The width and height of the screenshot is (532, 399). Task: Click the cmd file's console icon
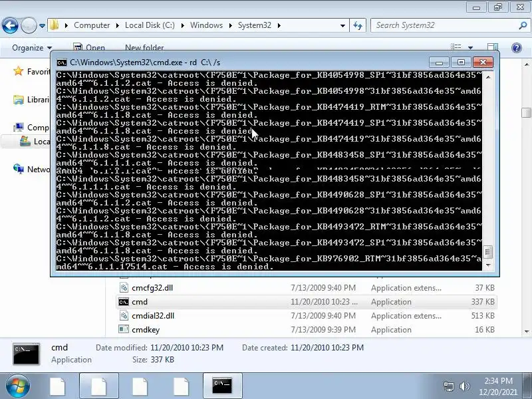click(124, 302)
